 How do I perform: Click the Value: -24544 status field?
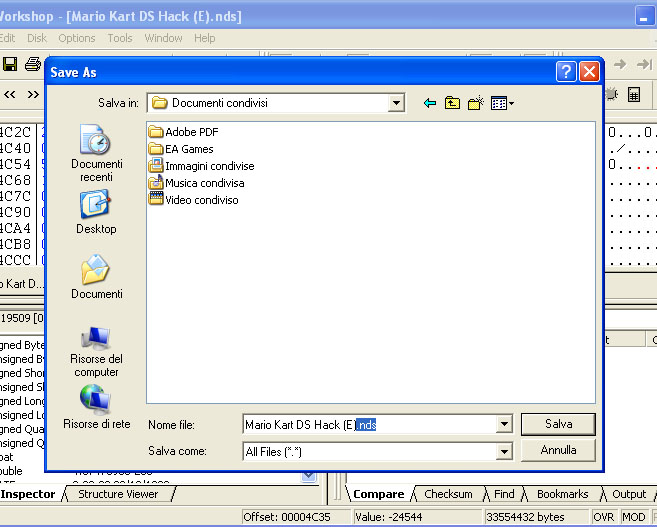pyautogui.click(x=417, y=517)
